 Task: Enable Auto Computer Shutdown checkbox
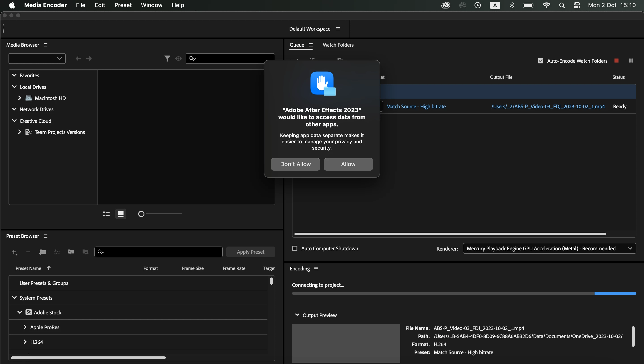coord(294,248)
